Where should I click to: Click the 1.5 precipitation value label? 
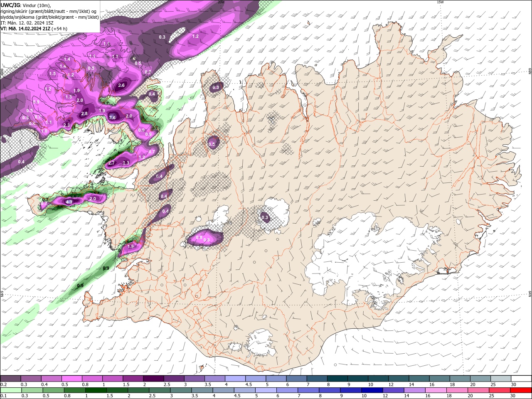[52, 74]
